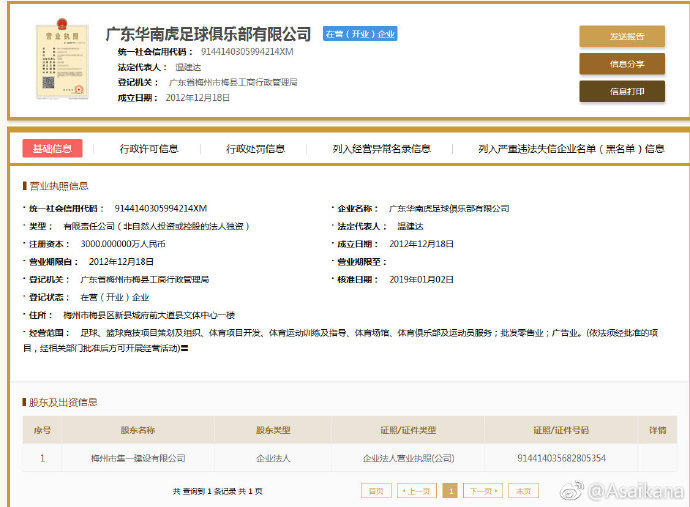Open the 列入经营异常名录信息 tab
This screenshot has width=690, height=507.
click(382, 149)
